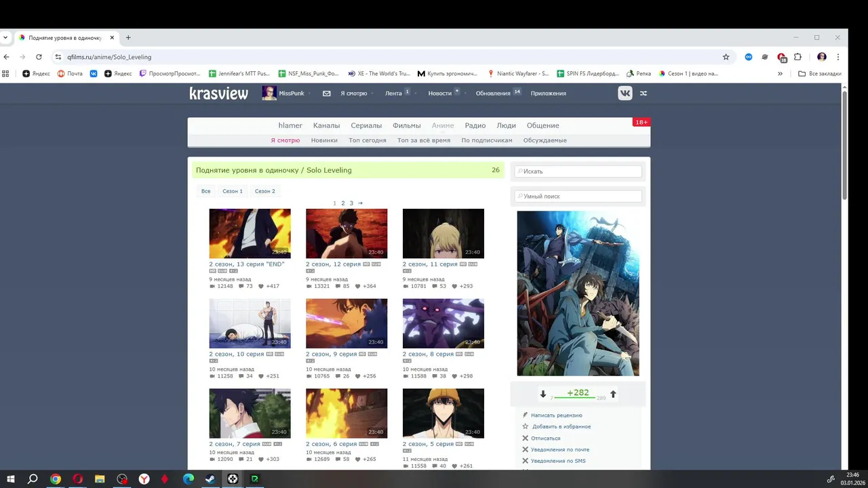Image resolution: width=868 pixels, height=488 pixels.
Task: Filter episodes by Сезон 1
Action: click(x=233, y=191)
